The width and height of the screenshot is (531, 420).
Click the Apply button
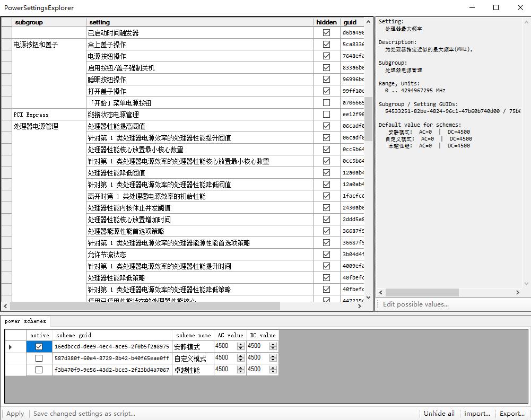pos(15,413)
